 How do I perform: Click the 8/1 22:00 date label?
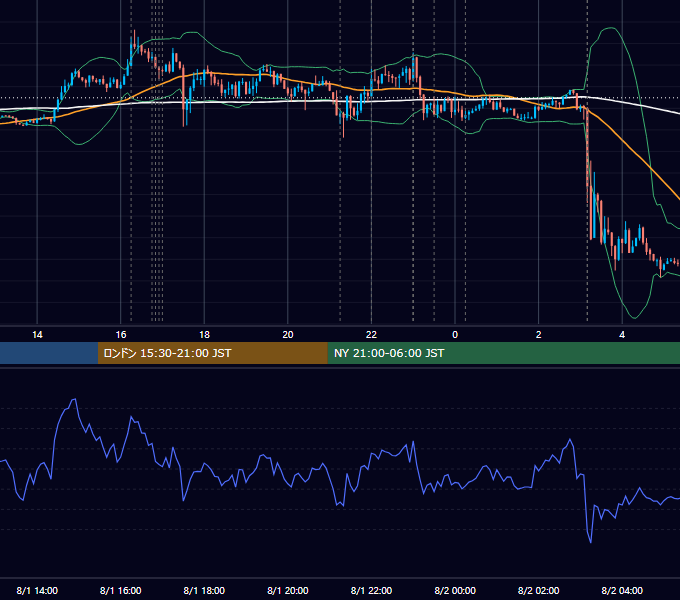(x=371, y=590)
